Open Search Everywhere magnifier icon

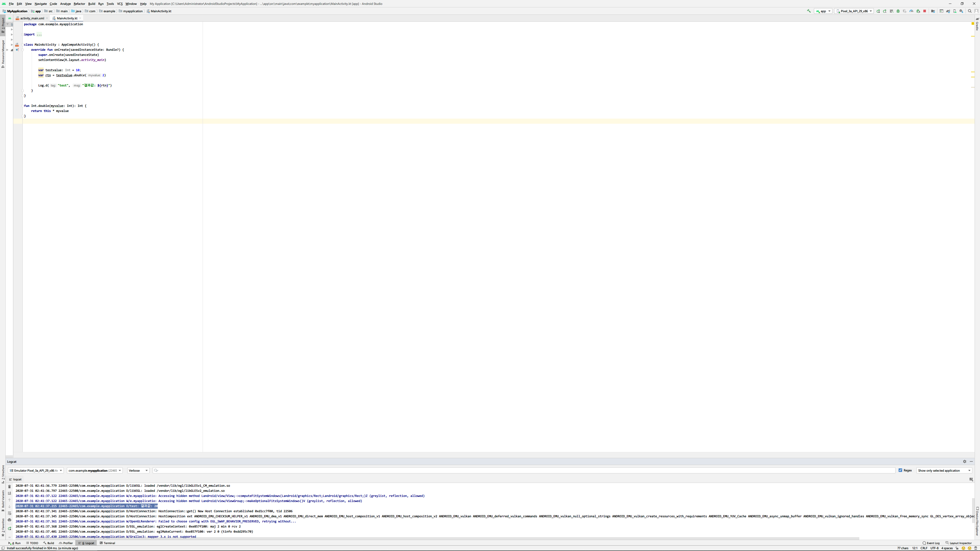point(970,11)
